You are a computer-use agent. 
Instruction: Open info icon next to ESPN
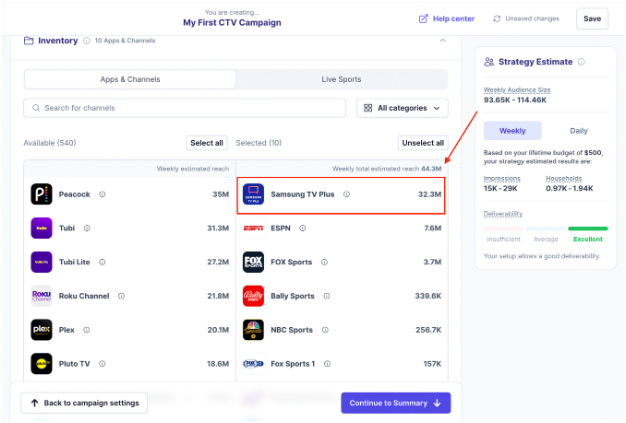point(303,228)
